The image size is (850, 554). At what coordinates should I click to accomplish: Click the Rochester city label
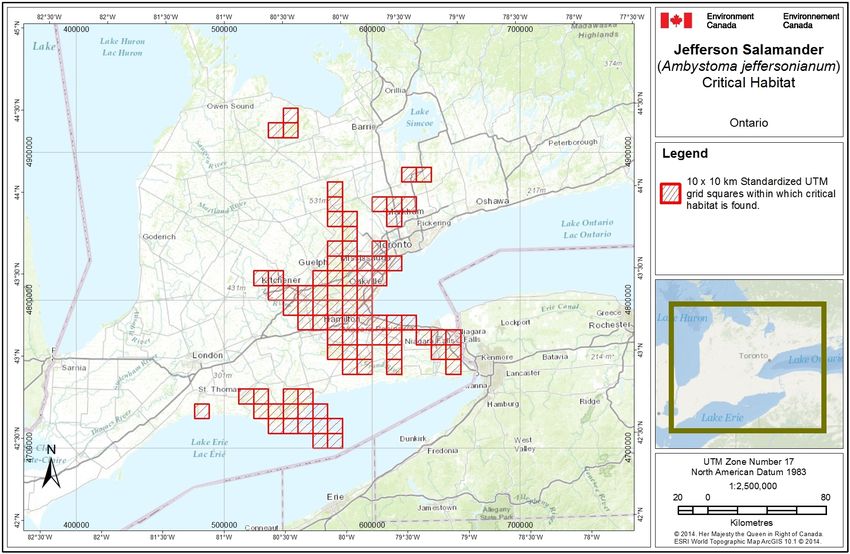(610, 325)
